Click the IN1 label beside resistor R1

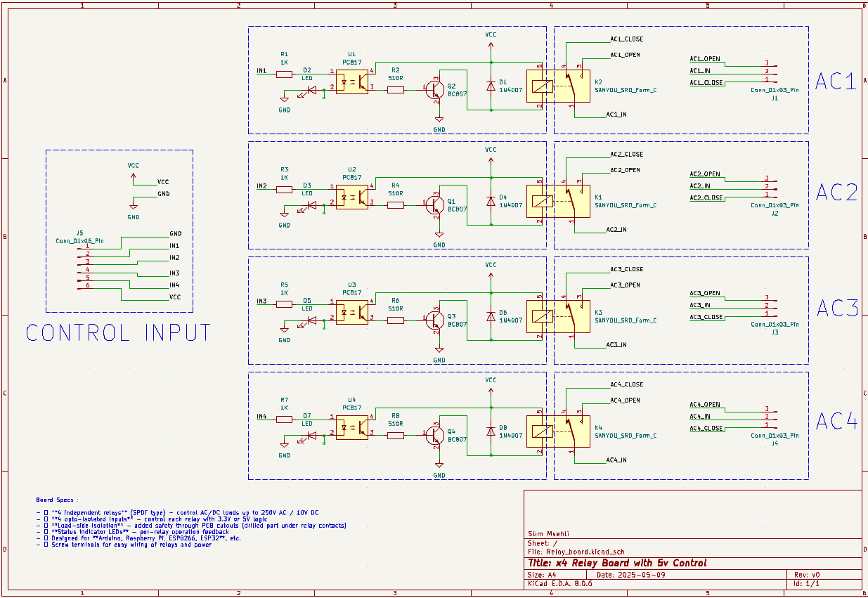tap(261, 71)
